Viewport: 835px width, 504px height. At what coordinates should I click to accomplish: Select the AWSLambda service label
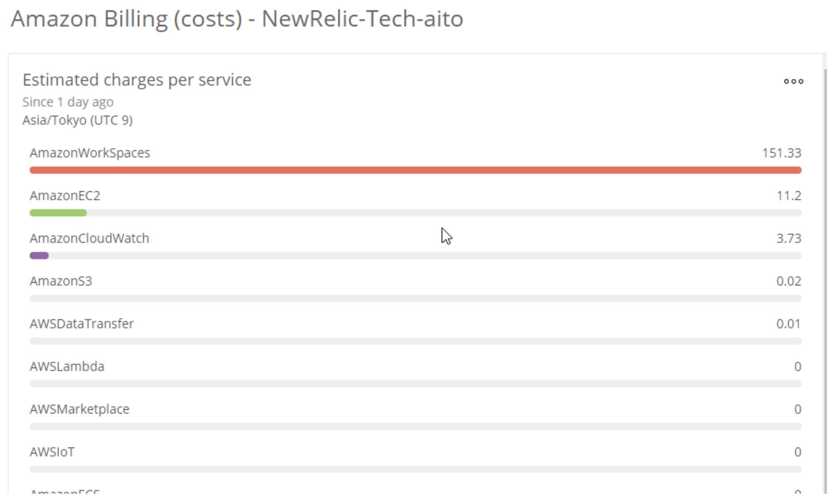[x=67, y=366]
